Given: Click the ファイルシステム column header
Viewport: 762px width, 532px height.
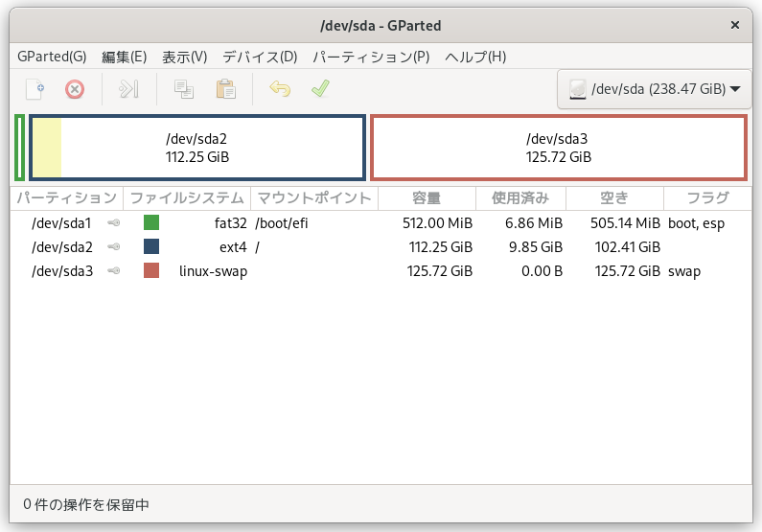Looking at the screenshot, I should coord(187,198).
